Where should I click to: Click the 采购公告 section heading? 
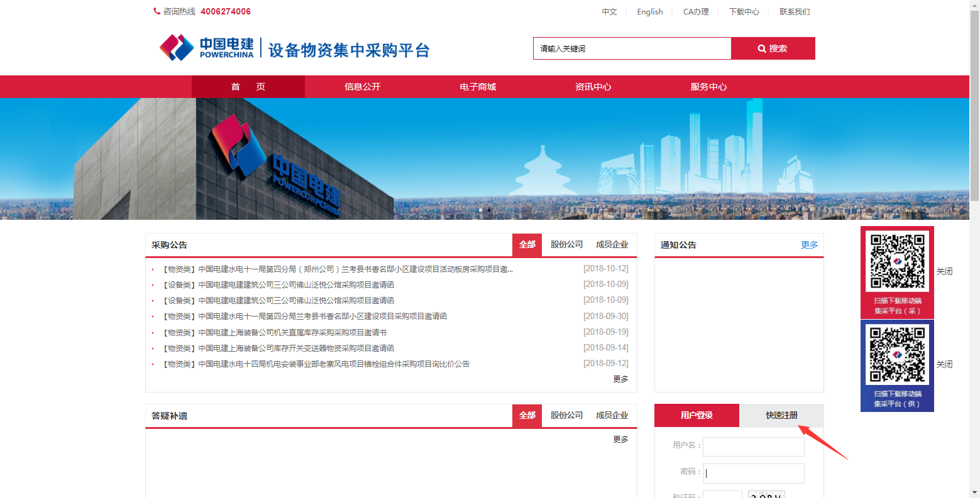[x=169, y=245]
